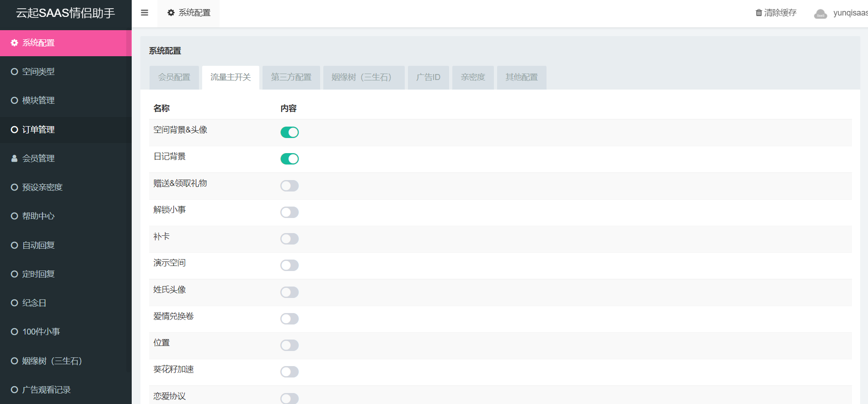The image size is (868, 404).
Task: Go to 会员管理 in the sidebar
Action: pyautogui.click(x=66, y=158)
